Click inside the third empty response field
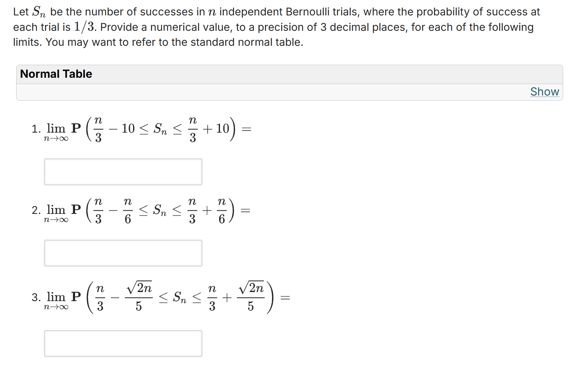Viewport: 588px width, 367px height. pyautogui.click(x=123, y=343)
